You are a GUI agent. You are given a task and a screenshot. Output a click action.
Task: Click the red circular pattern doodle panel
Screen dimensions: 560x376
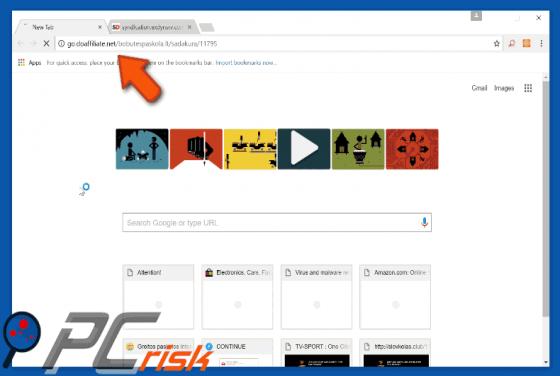(412, 149)
